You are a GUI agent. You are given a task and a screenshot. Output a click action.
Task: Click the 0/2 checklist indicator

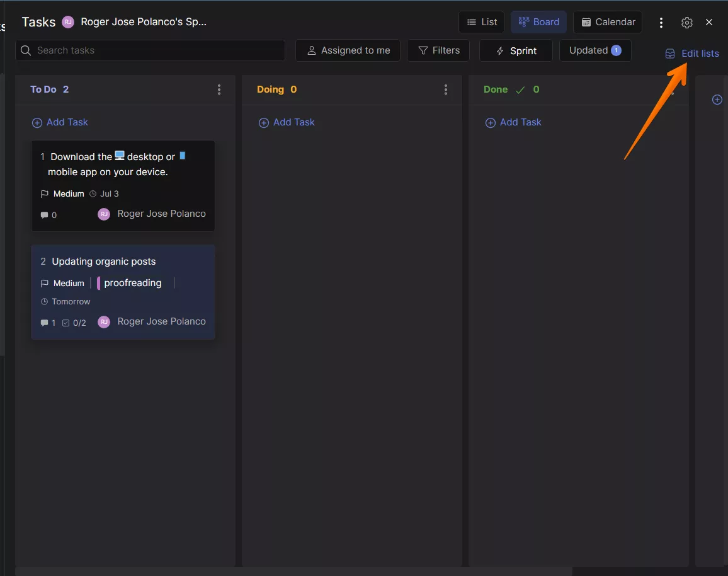74,323
